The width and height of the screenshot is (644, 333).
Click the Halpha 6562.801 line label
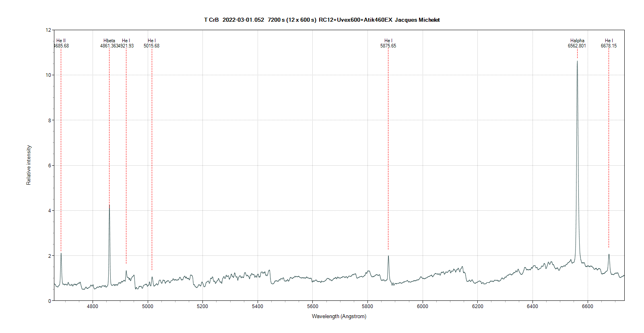pos(577,43)
